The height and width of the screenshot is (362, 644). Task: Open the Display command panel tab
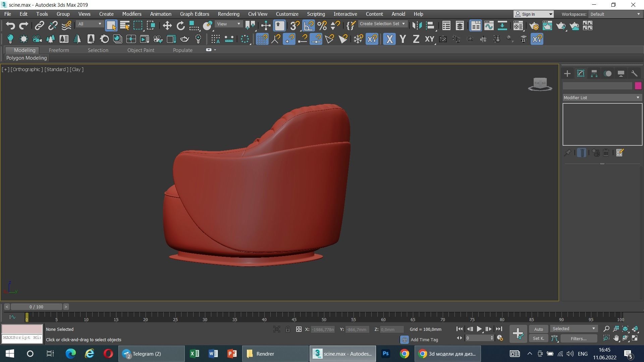coord(621,74)
